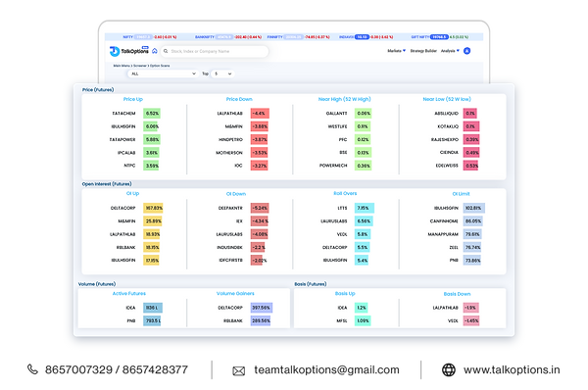Viewport: 588px width, 390px height.
Task: Select EDELWEISS in Near Low
Action: [447, 166]
